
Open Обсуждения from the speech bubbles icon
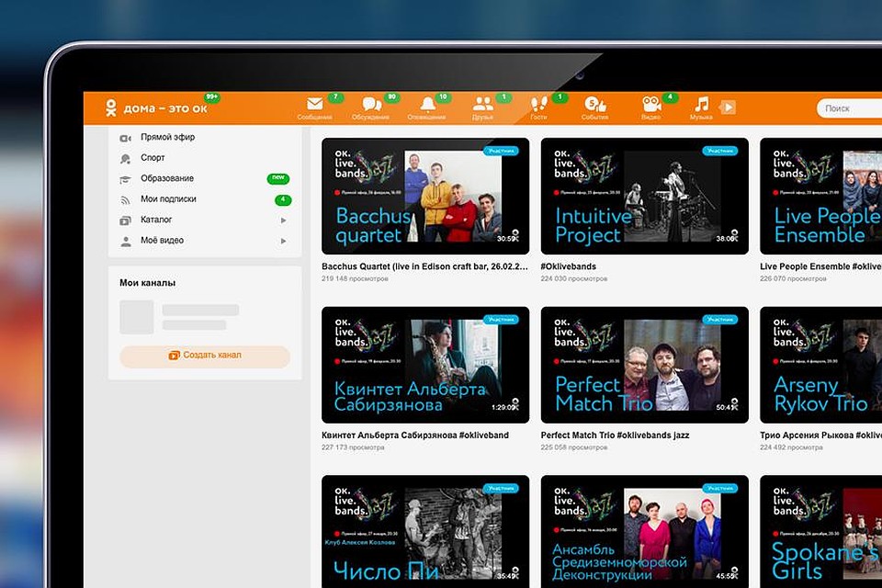[x=370, y=107]
